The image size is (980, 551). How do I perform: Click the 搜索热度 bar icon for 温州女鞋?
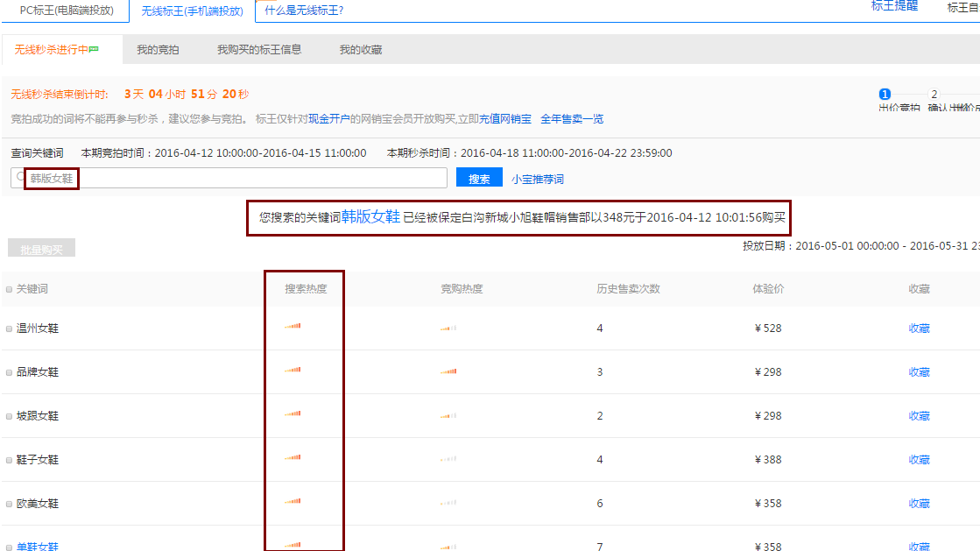click(293, 328)
